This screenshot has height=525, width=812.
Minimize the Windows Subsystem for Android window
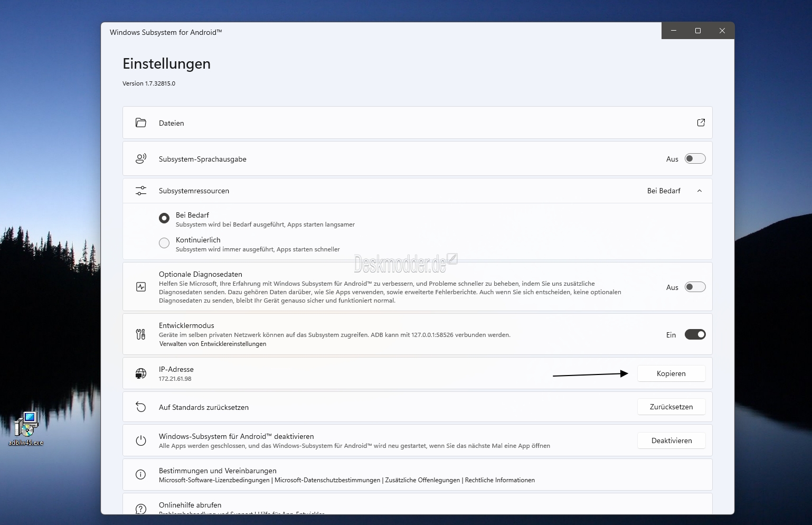pos(674,31)
